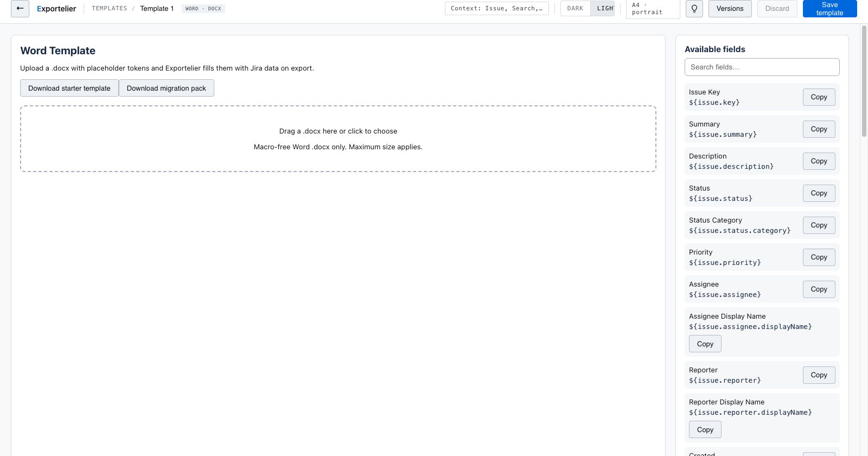868x456 pixels.
Task: Click Save template button
Action: coord(830,9)
